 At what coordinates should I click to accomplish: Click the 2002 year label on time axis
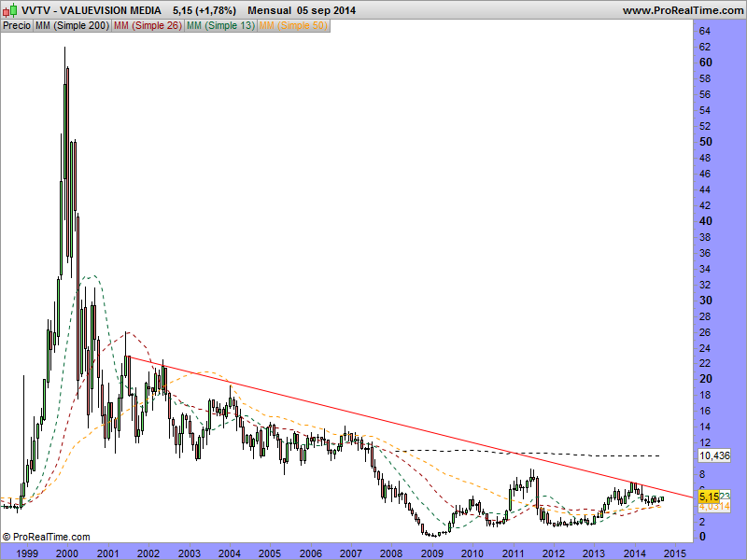coord(148,553)
